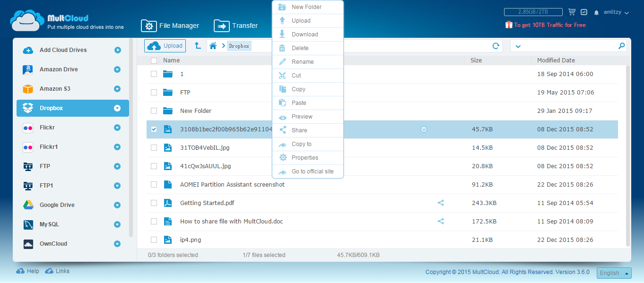644x283 pixels.
Task: Choose Delete in context menu
Action: 308,48
